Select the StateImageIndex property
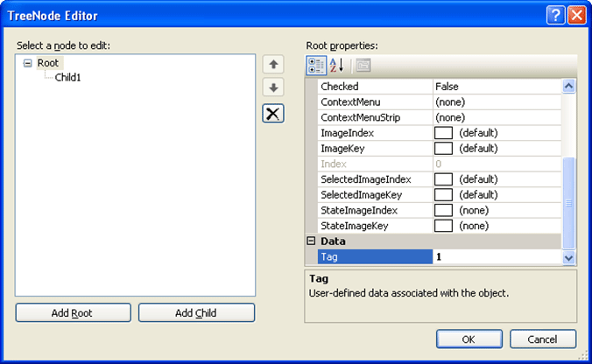This screenshot has height=364, width=592. tap(375, 210)
